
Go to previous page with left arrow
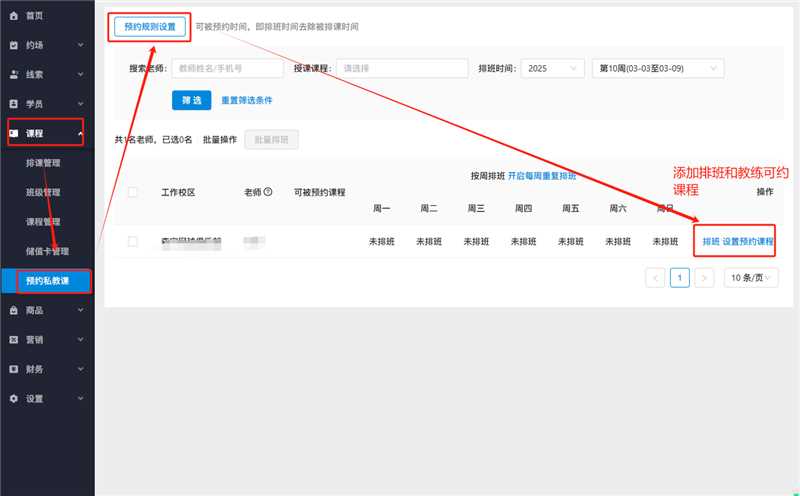pos(655,278)
